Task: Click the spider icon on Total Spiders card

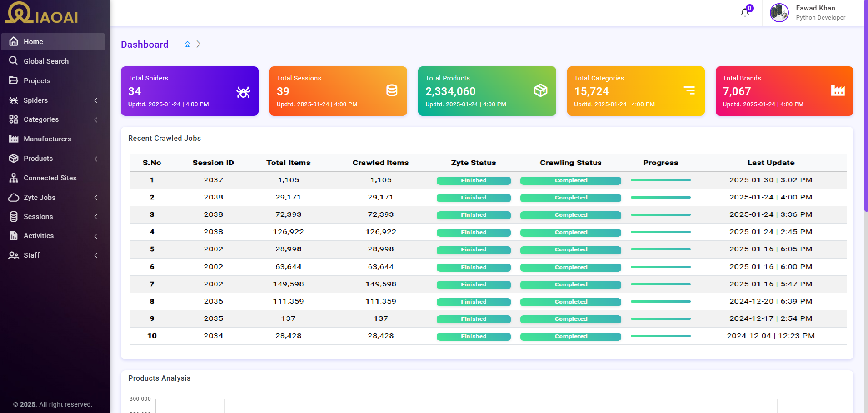Action: coord(243,92)
